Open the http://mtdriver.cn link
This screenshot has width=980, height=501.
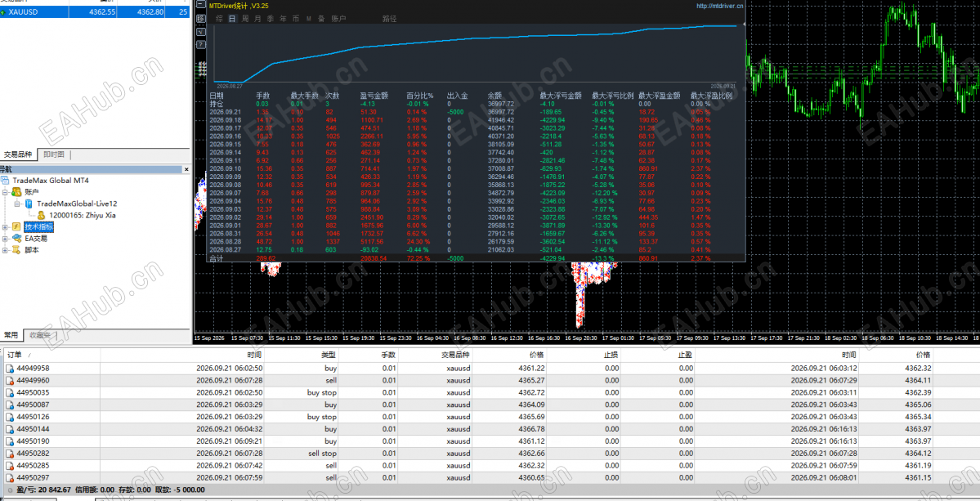pos(720,6)
